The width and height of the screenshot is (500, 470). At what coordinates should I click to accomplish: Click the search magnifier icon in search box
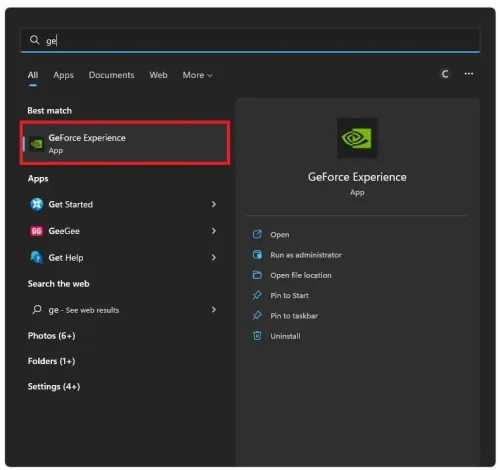tap(34, 40)
